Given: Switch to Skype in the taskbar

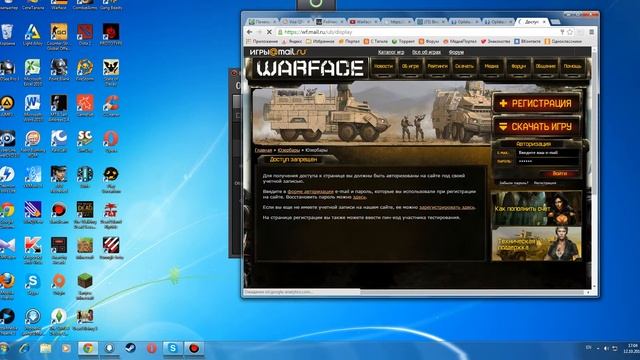Looking at the screenshot, I should coord(173,349).
